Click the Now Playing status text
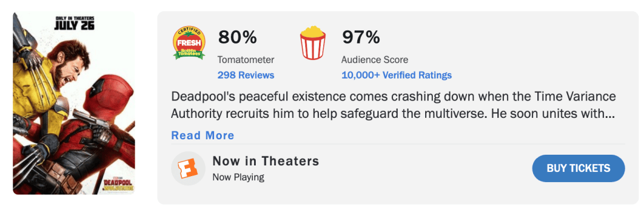The height and width of the screenshot is (216, 644). click(238, 177)
